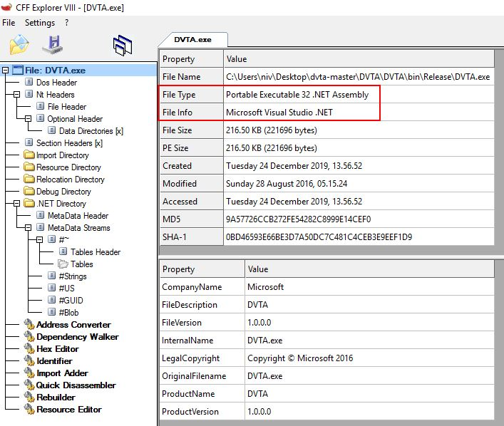The image size is (504, 426).
Task: Click the File Size value cell
Action: (359, 130)
